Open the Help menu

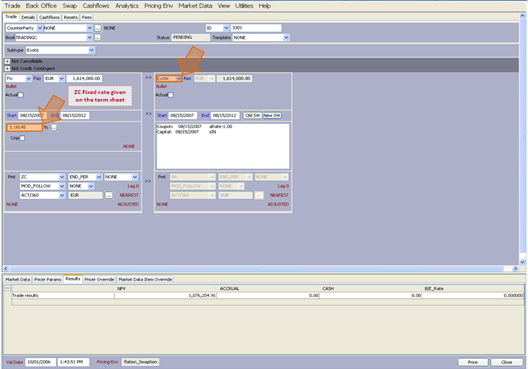(265, 6)
